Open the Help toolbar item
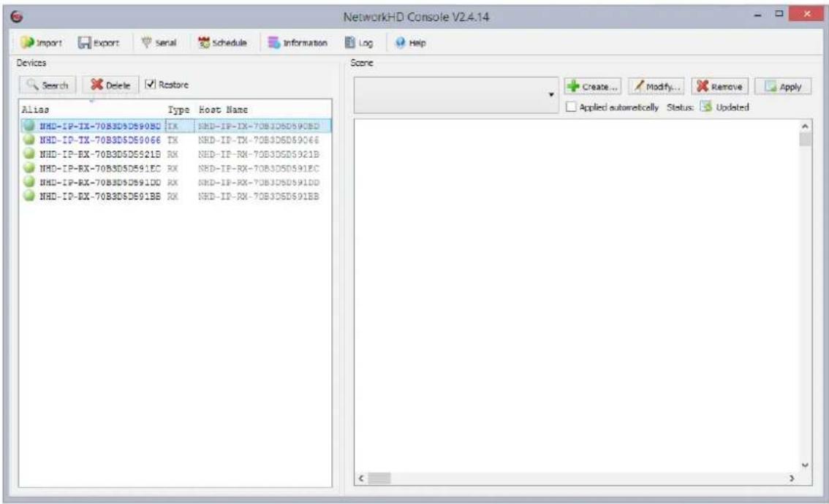Image resolution: width=829 pixels, height=504 pixels. coord(410,43)
